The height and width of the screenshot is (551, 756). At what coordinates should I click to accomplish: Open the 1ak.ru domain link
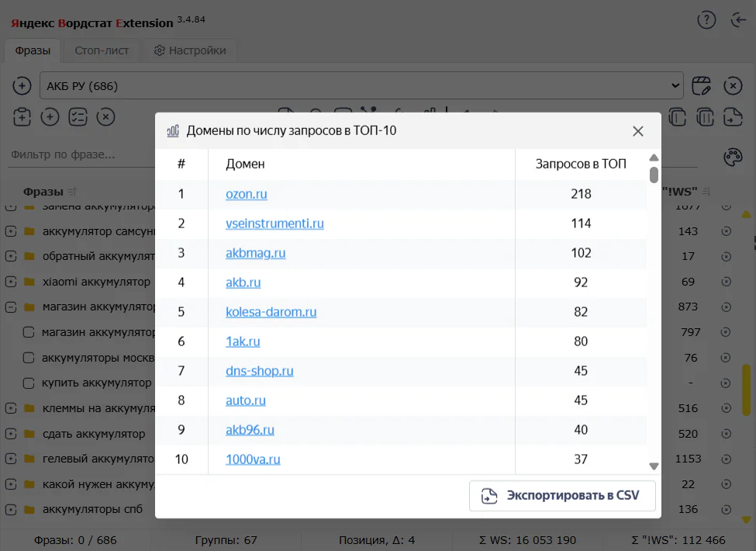click(x=243, y=341)
